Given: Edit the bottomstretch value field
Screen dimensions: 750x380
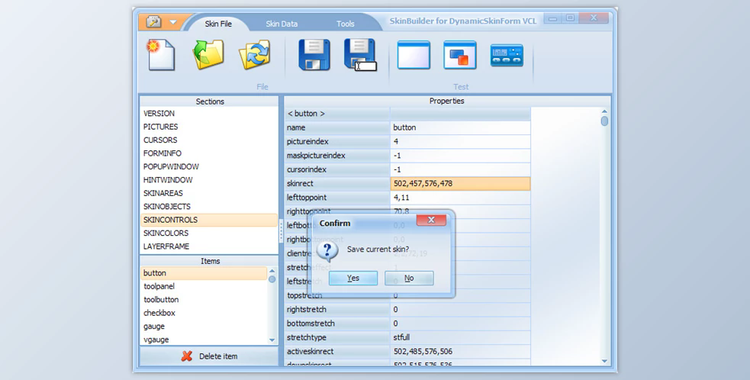Looking at the screenshot, I should (x=460, y=324).
